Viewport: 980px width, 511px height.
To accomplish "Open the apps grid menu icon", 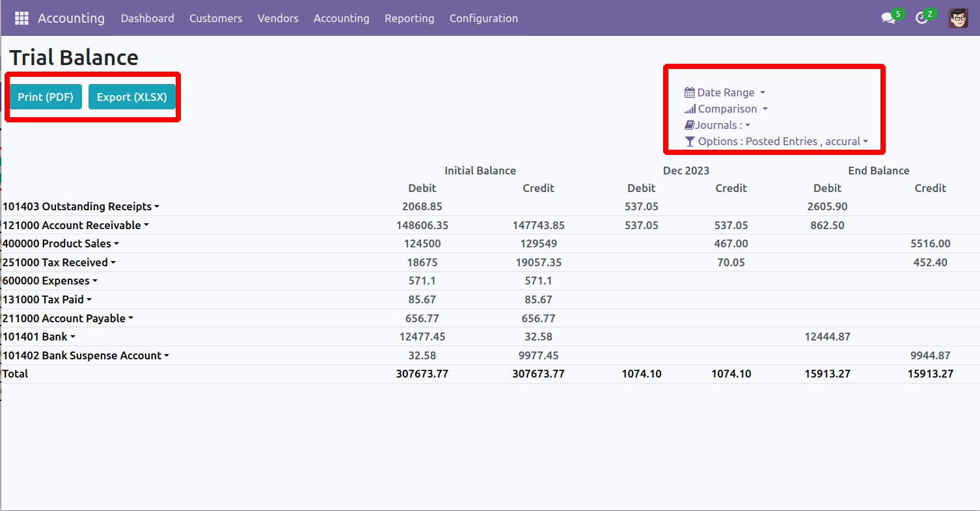I will pos(21,18).
